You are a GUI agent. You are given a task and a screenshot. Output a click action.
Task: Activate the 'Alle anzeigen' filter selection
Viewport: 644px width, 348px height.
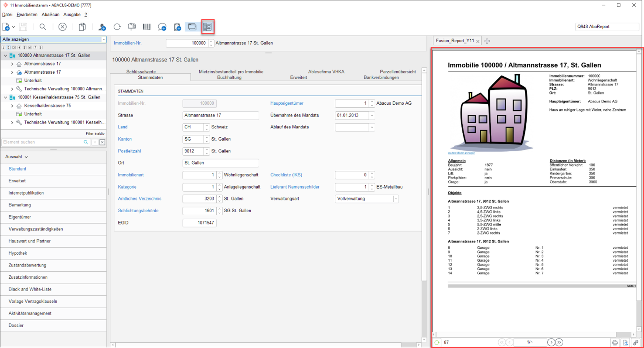point(53,39)
